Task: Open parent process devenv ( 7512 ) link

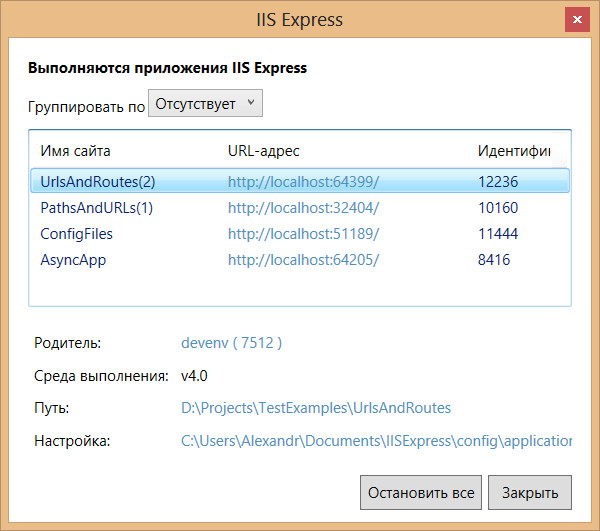Action: pos(232,343)
